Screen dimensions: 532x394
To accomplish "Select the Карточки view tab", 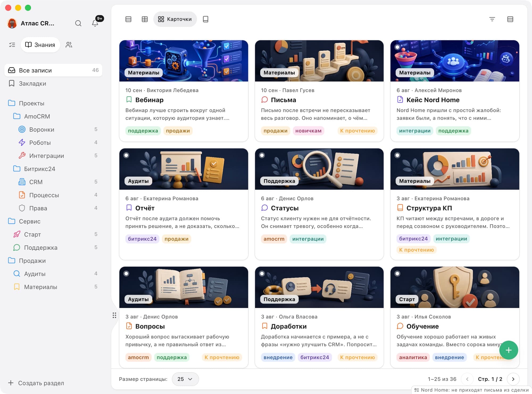I will (175, 19).
